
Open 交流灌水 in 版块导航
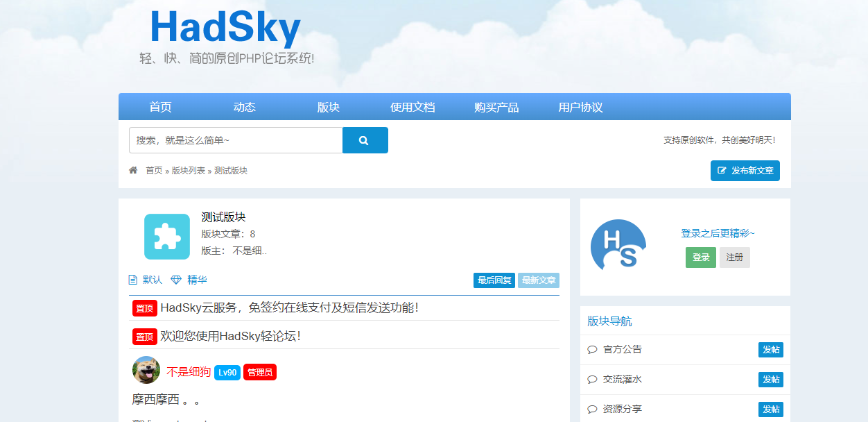pyautogui.click(x=623, y=380)
